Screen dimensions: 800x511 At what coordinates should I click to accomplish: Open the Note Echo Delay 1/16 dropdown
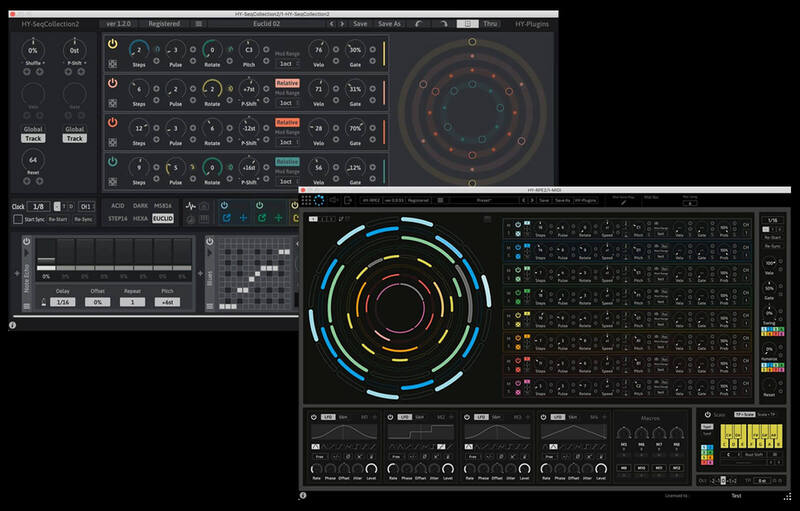(63, 301)
